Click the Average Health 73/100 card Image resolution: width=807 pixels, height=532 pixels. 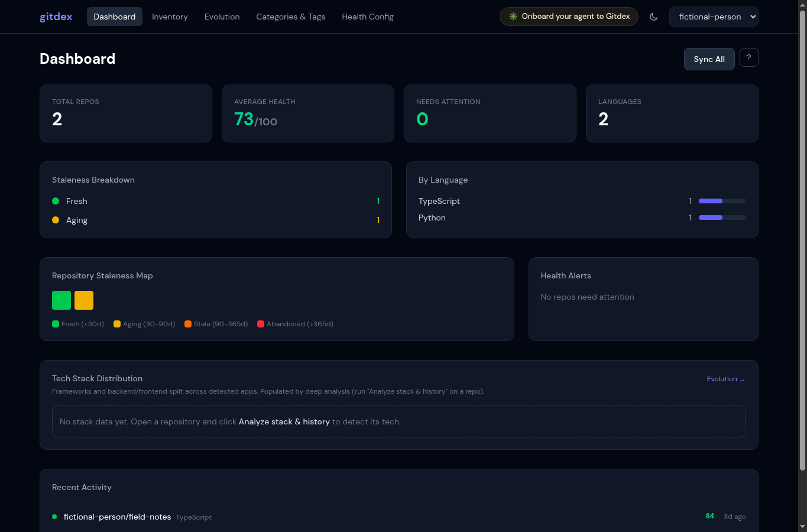(308, 113)
